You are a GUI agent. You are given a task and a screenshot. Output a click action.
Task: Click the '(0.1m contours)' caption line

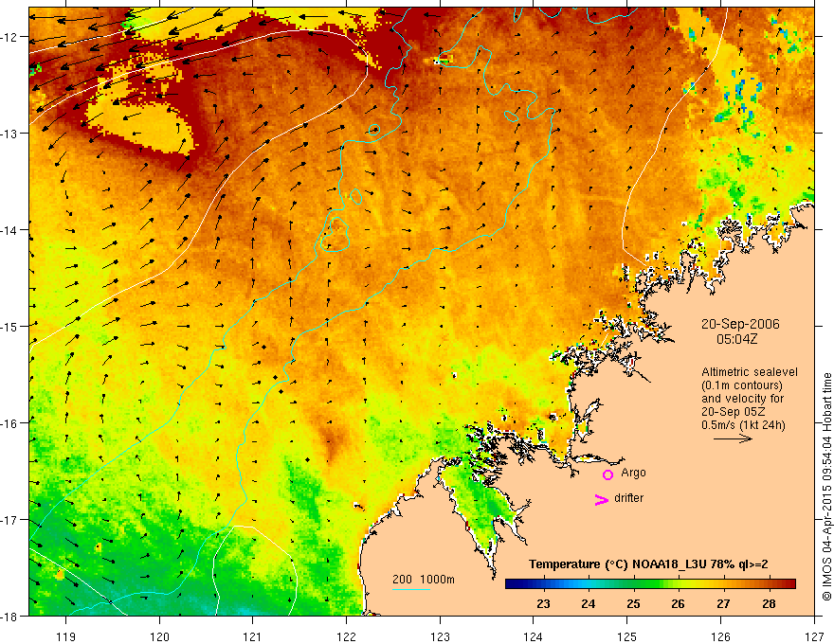coord(742,385)
